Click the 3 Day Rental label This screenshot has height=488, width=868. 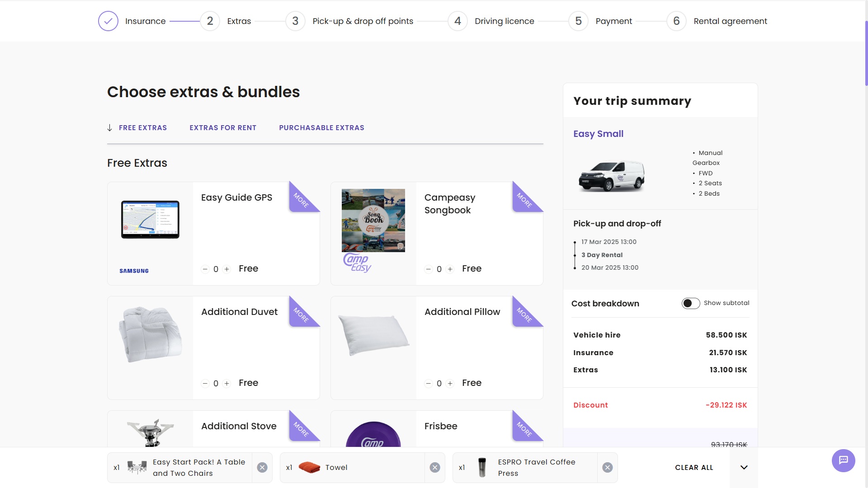602,255
